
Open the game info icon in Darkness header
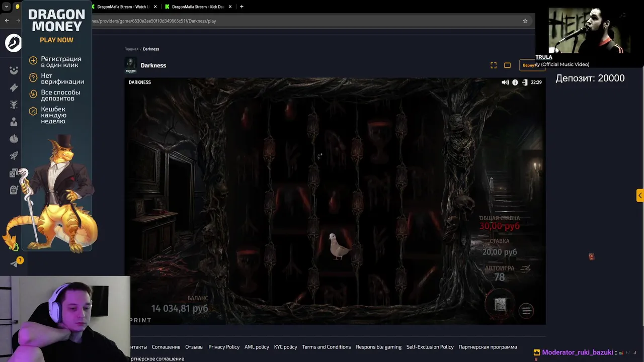click(x=515, y=82)
